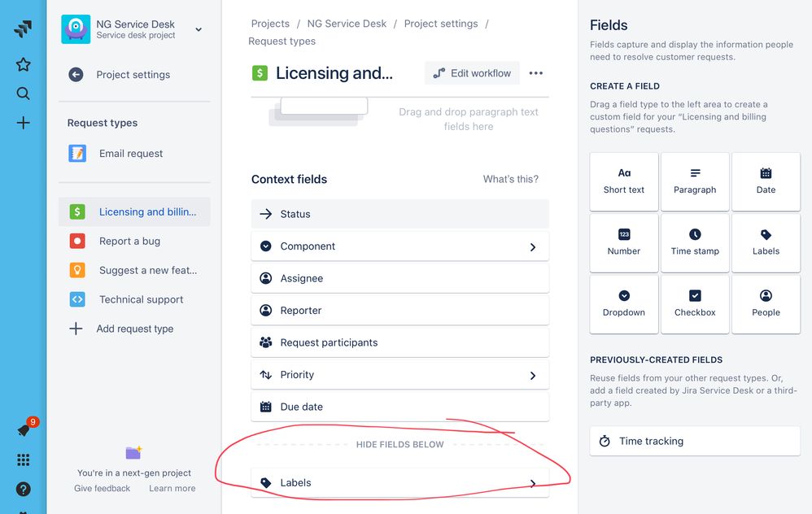Viewport: 812px width, 514px height.
Task: Open the Jira logo in the blue sidebar
Action: click(x=23, y=29)
